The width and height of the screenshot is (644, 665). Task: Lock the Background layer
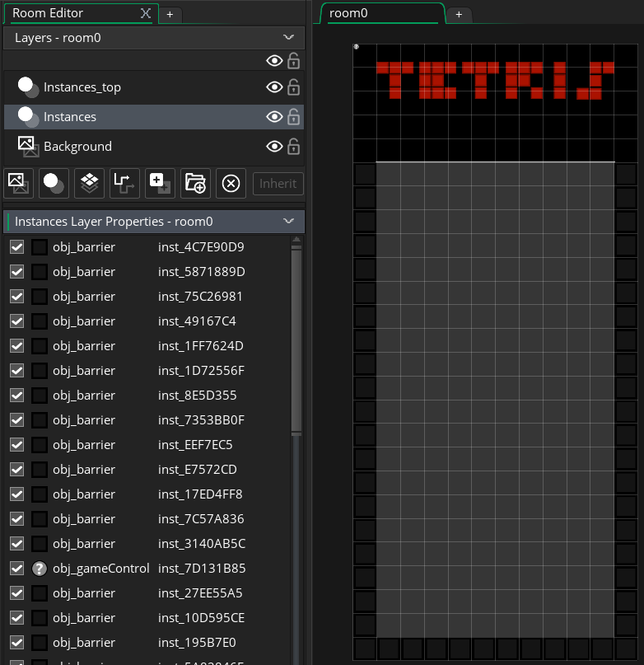(293, 147)
